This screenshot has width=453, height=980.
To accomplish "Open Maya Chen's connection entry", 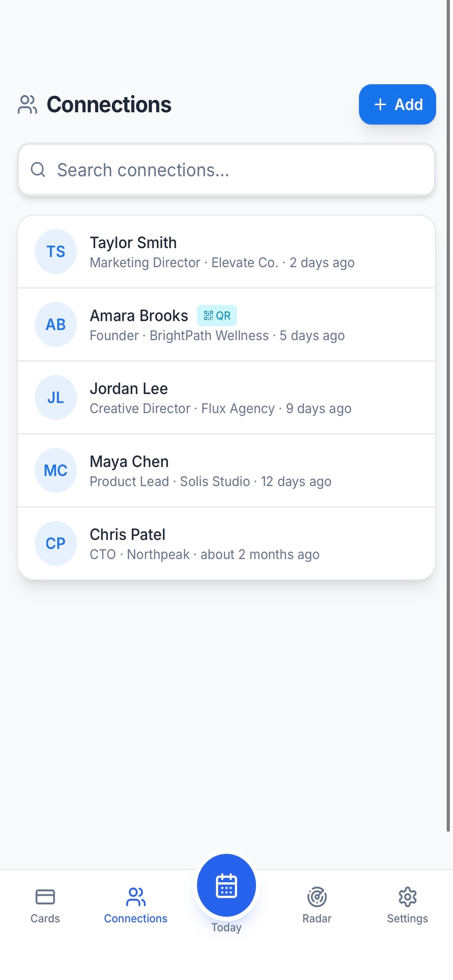I will 226,470.
